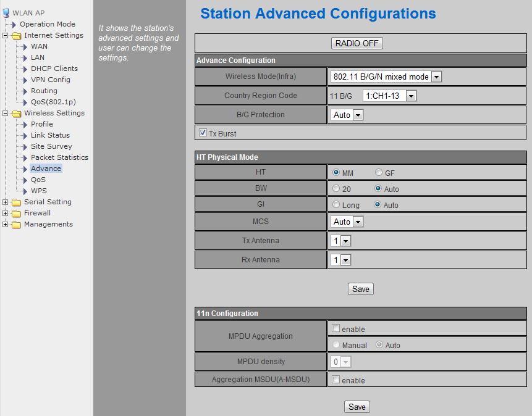Click the arrow icon beside DHCP Clients
Viewport: 532px width, 416px height.
(x=25, y=69)
